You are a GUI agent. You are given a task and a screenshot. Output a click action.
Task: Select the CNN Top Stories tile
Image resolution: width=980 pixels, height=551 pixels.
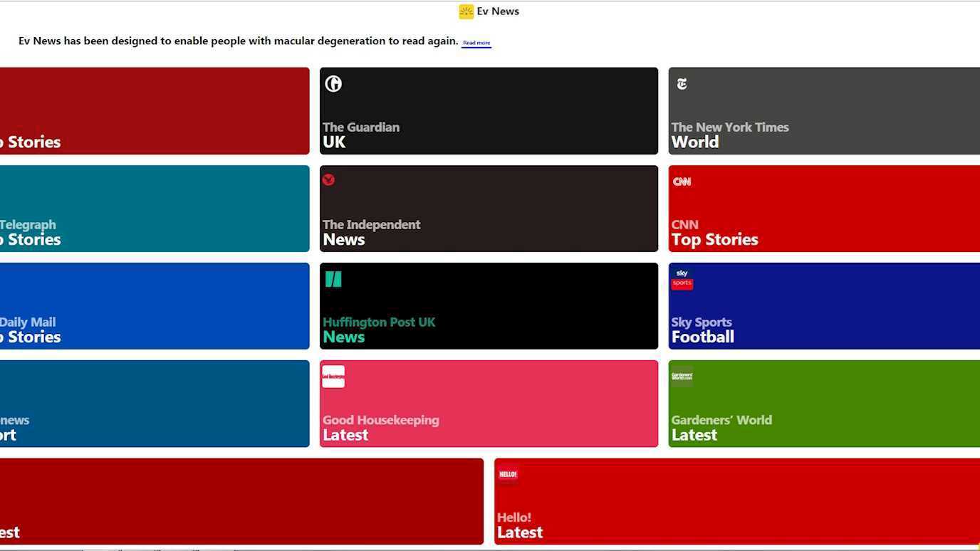(823, 209)
